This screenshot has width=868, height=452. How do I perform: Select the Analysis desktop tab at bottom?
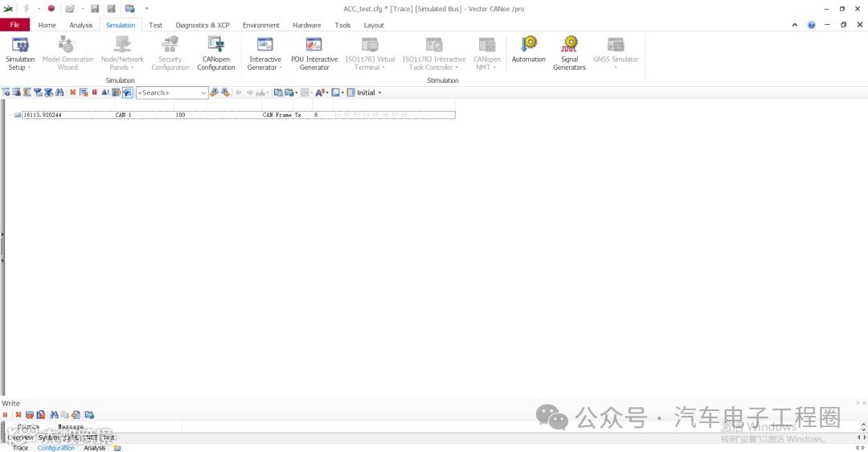[x=95, y=448]
